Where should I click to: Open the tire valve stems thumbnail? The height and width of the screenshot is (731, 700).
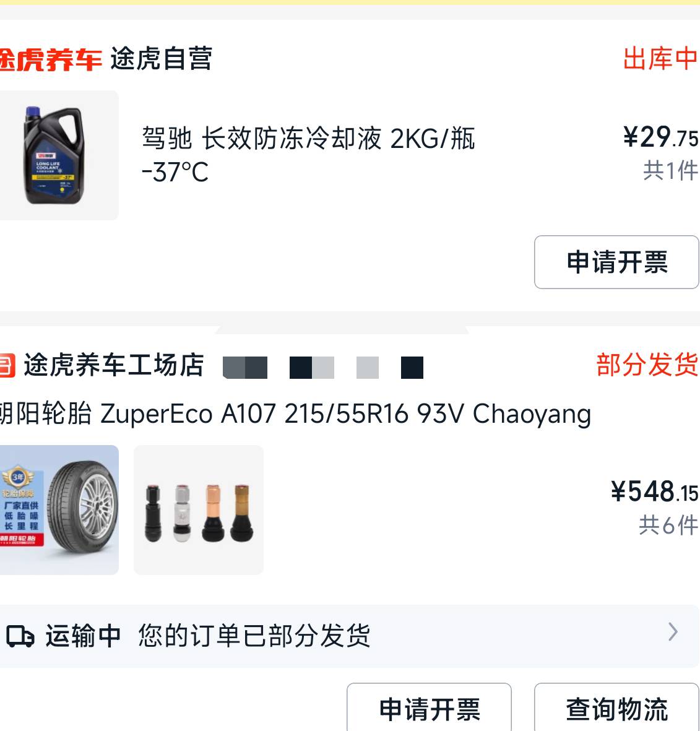[199, 509]
